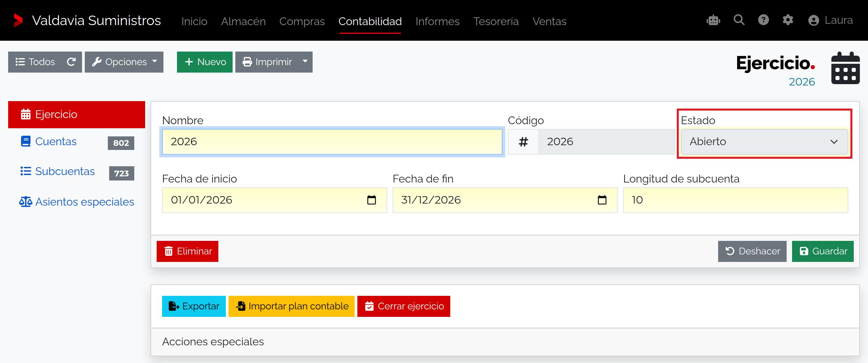Click the hash symbol beside Código
868x363 pixels.
click(x=524, y=142)
